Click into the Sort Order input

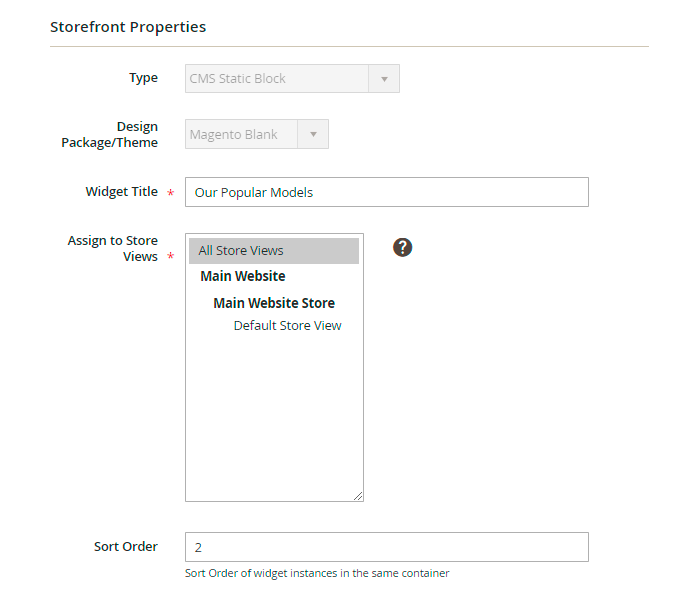point(386,547)
